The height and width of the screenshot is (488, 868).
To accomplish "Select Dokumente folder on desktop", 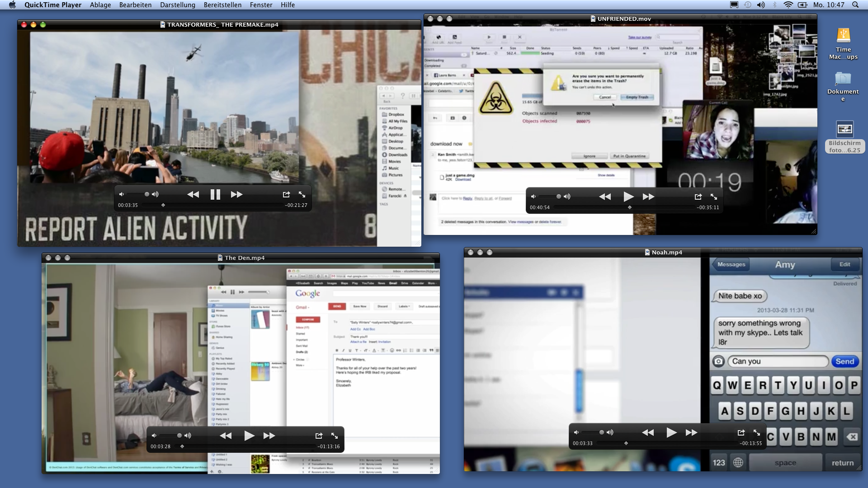I will coord(843,87).
